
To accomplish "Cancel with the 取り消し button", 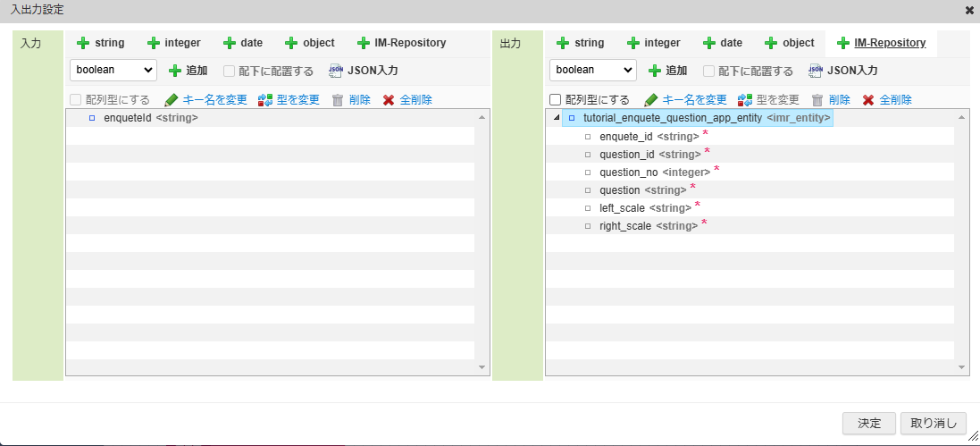I will [x=934, y=424].
